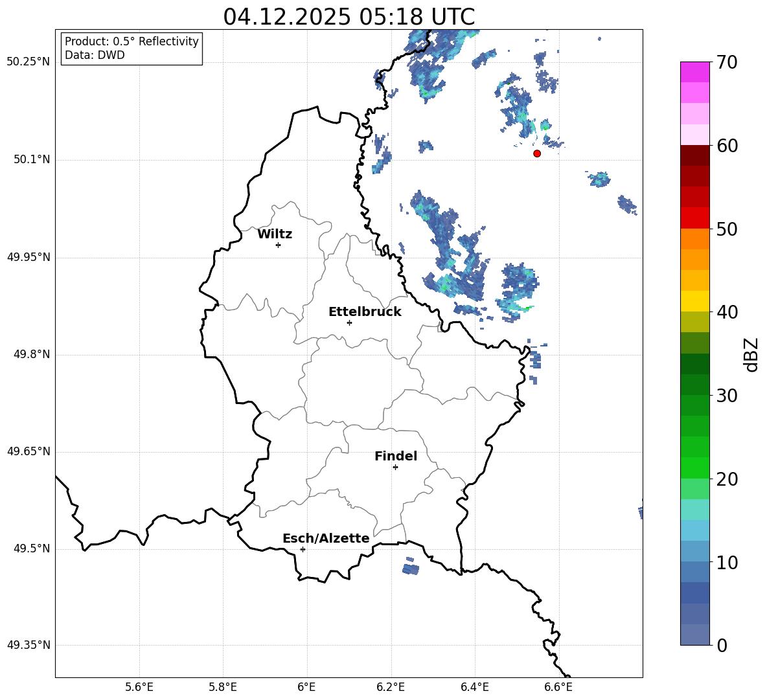Click the 6.6°E longitude label
This screenshot has height=700, width=767.
point(558,687)
